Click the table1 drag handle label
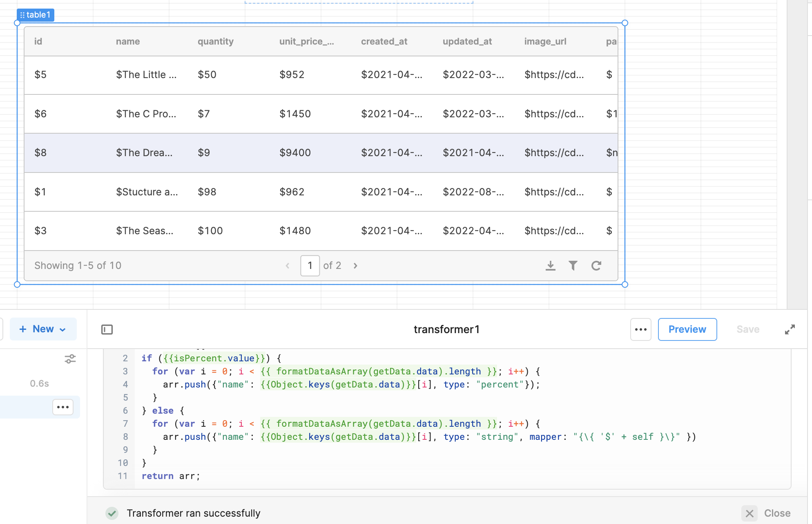Image resolution: width=812 pixels, height=524 pixels. pyautogui.click(x=36, y=15)
